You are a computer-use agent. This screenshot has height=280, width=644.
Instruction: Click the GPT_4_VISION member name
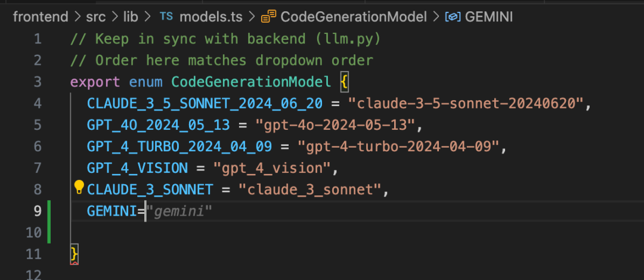tap(138, 167)
